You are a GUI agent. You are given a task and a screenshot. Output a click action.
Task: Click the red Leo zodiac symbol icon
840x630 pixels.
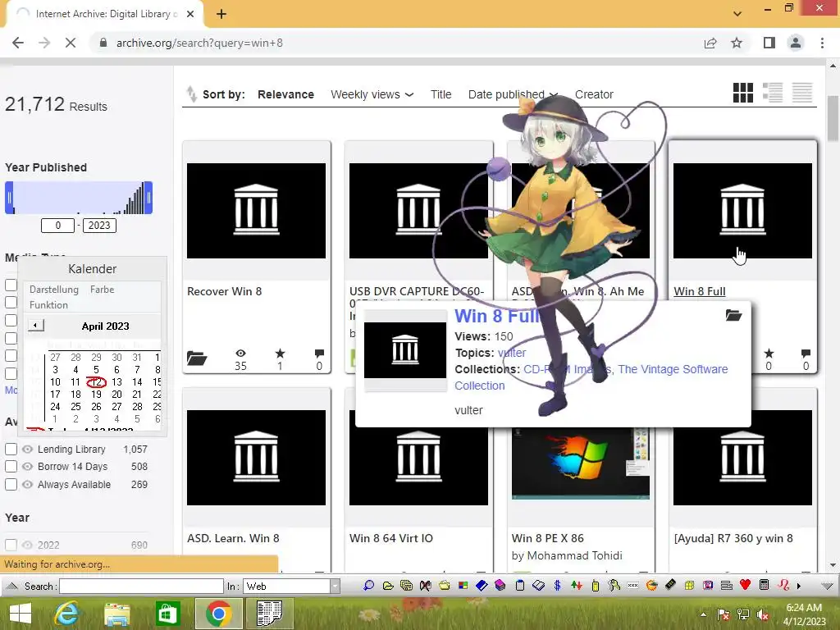(783, 585)
